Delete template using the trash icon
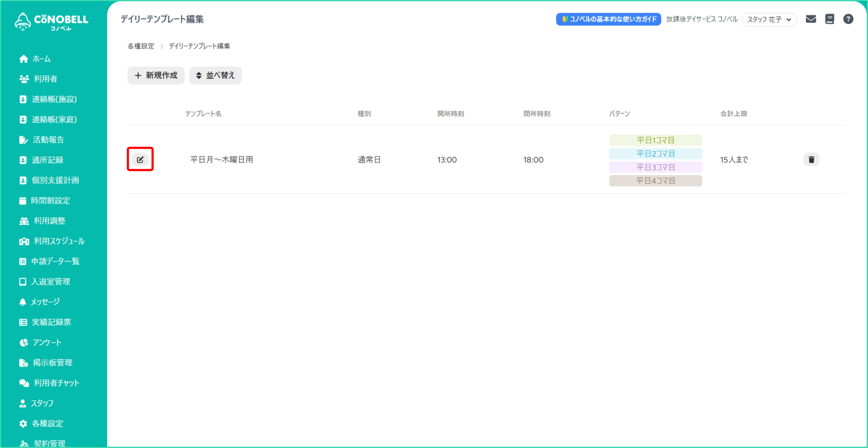This screenshot has height=448, width=868. (811, 159)
